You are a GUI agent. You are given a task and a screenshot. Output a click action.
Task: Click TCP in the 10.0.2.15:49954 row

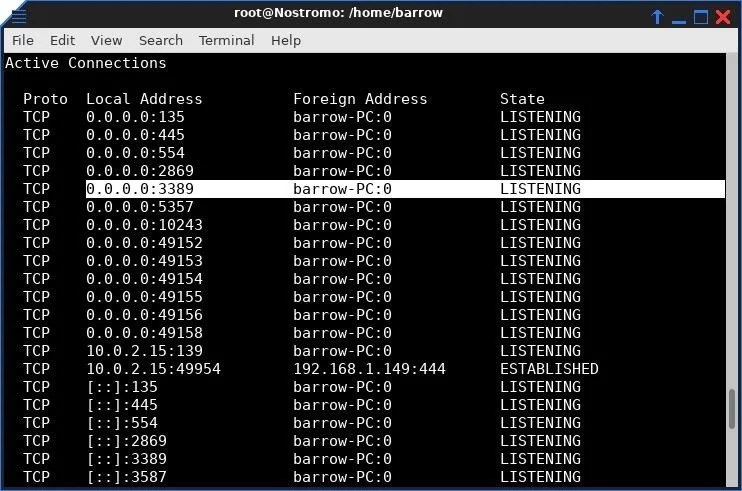[x=36, y=368]
